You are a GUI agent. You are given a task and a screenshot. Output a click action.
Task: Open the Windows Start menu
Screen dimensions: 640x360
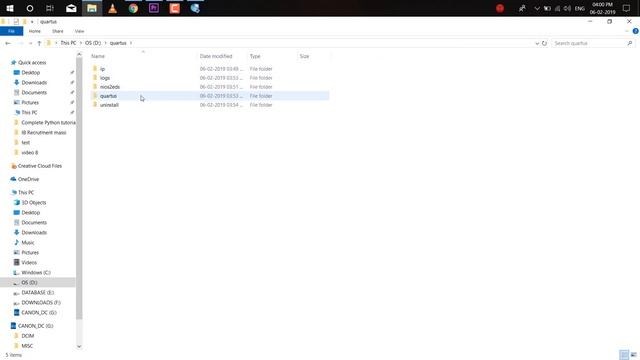click(x=10, y=8)
